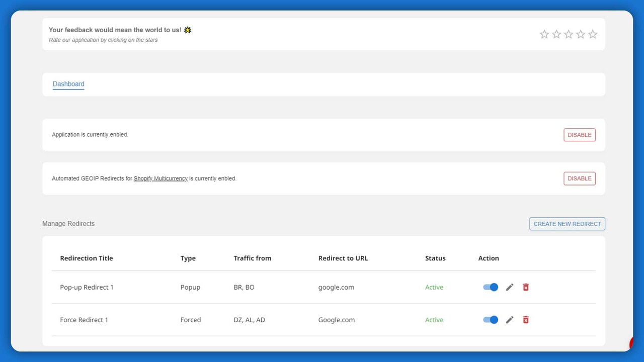
Task: Disable the application
Action: tap(580, 135)
